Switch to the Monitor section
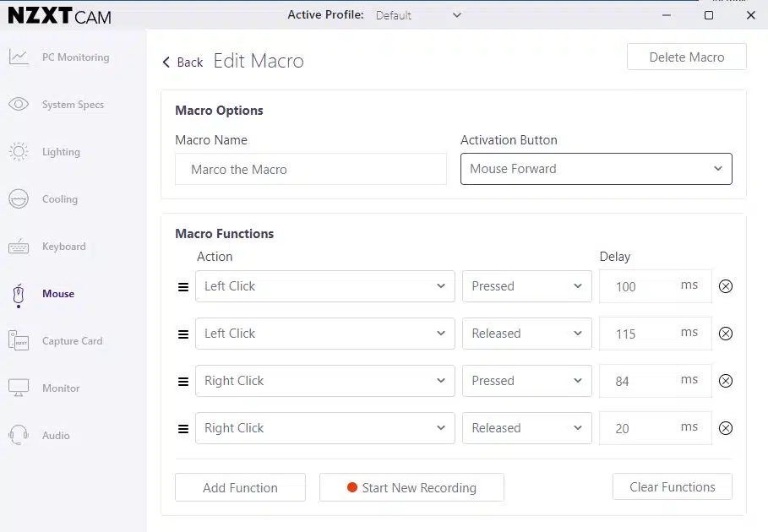The image size is (768, 532). 61,388
